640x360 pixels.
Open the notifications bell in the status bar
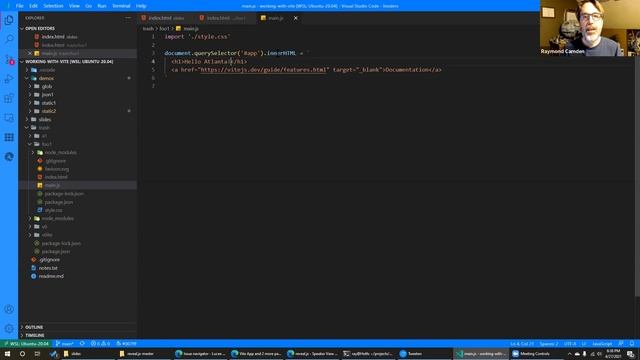[632, 344]
